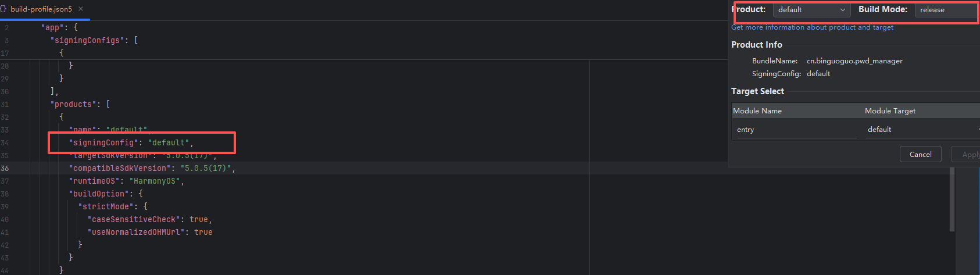Expand the Build Mode combo box
This screenshot has width=980, height=275.
(x=946, y=10)
